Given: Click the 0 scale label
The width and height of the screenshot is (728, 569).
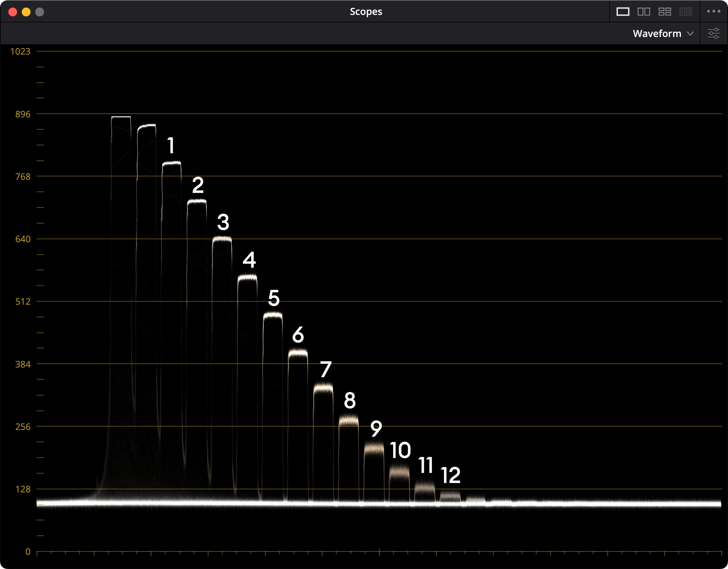Looking at the screenshot, I should (x=28, y=551).
